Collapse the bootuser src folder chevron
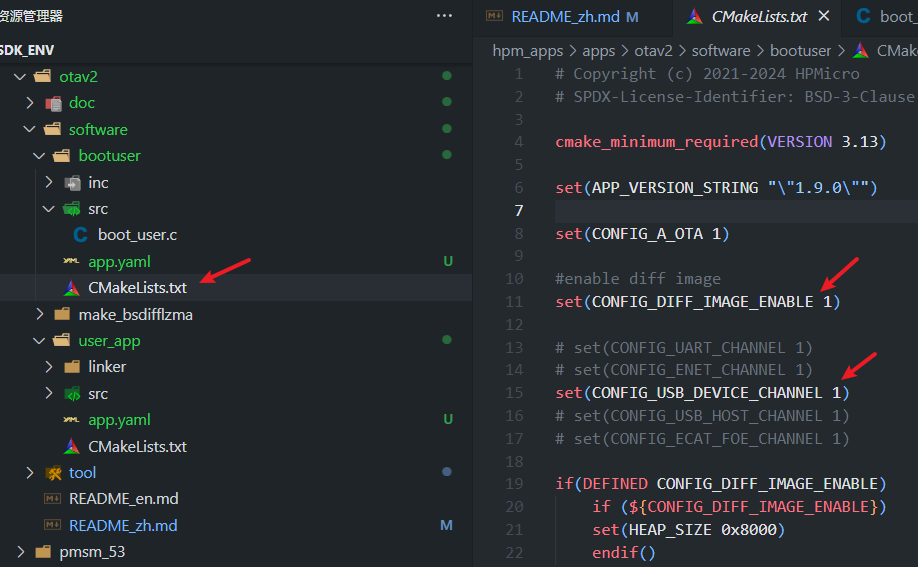The image size is (918, 567). pyautogui.click(x=49, y=209)
